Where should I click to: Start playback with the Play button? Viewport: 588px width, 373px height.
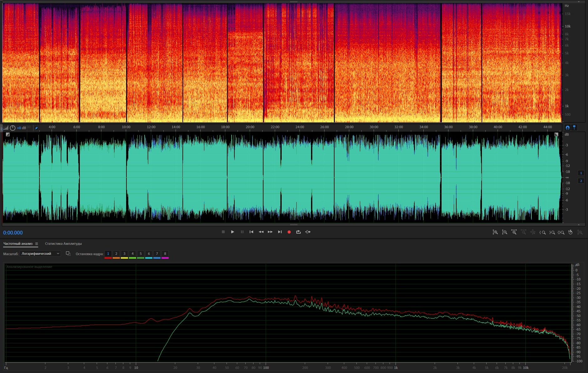pyautogui.click(x=233, y=232)
